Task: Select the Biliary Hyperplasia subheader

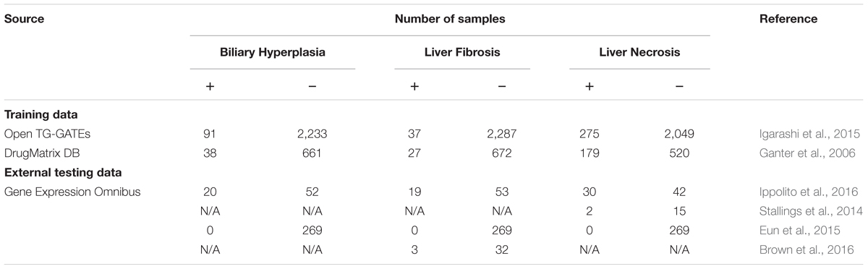Action: click(273, 52)
